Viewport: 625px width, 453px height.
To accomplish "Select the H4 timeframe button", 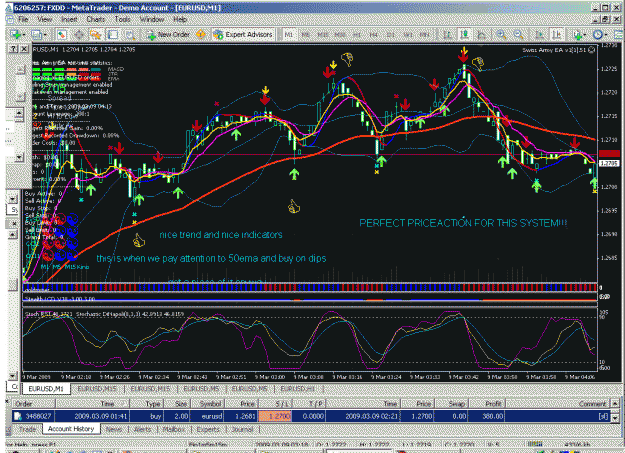I will 373,35.
